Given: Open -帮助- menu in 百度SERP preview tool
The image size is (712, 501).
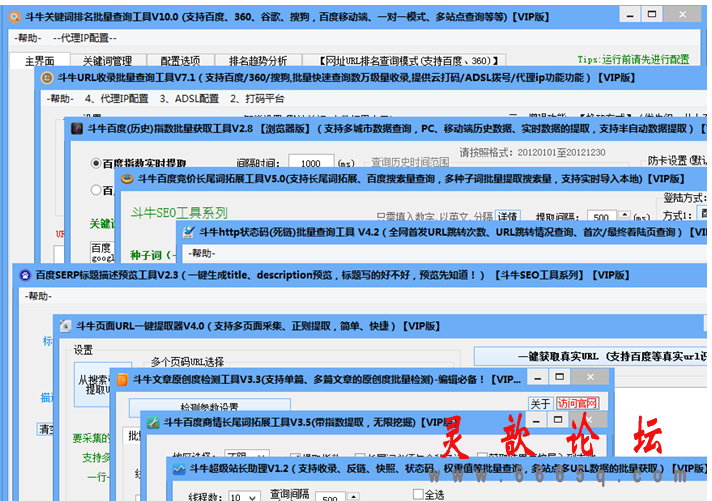Looking at the screenshot, I should (x=38, y=296).
